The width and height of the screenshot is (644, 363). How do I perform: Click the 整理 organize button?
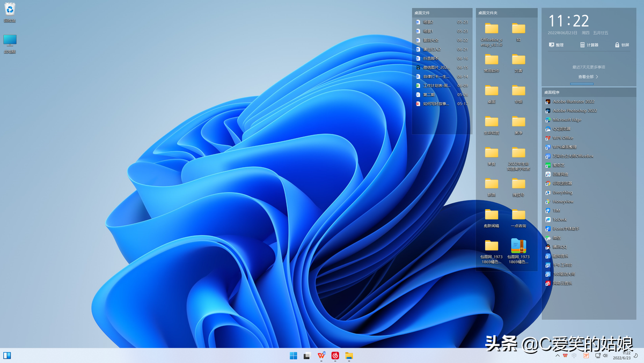(556, 45)
